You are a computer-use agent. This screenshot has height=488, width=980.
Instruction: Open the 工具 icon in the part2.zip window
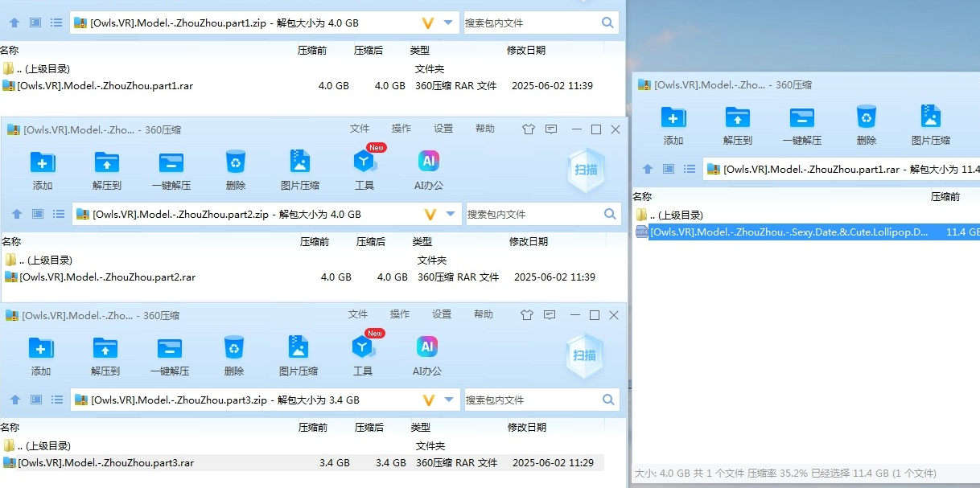(364, 162)
